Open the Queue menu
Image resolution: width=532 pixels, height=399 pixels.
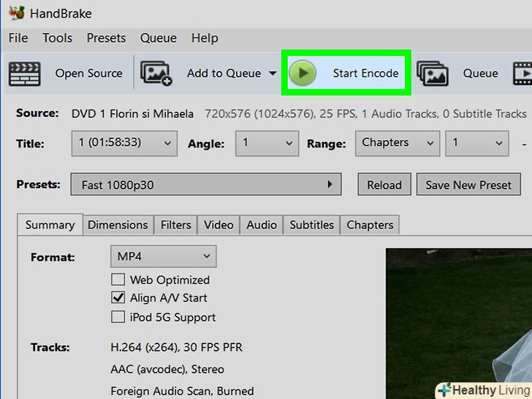(159, 38)
